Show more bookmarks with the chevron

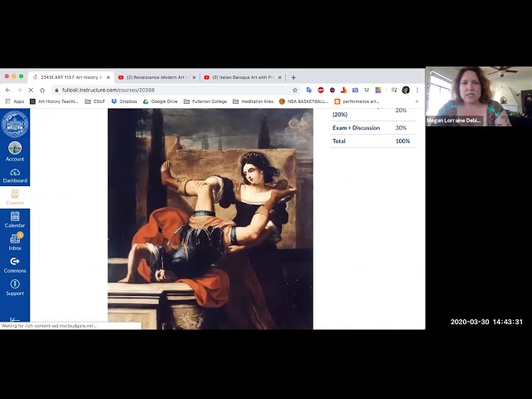(x=416, y=101)
